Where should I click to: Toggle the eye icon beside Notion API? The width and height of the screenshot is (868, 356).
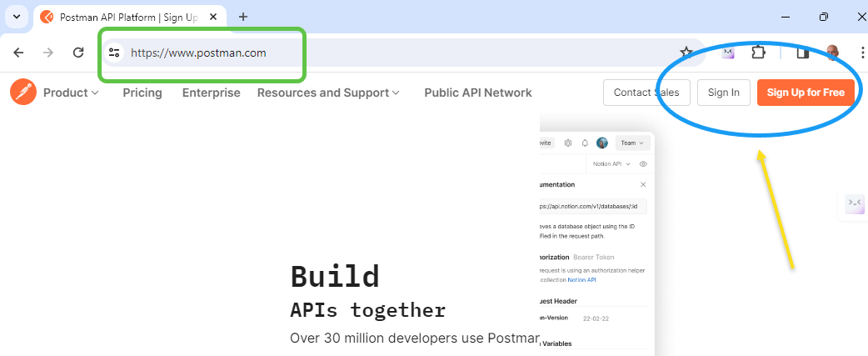pos(643,164)
